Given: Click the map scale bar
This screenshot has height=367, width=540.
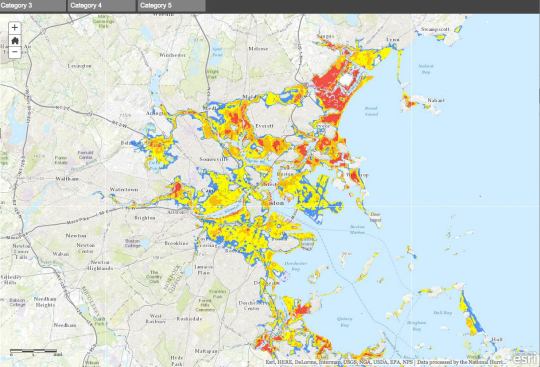Looking at the screenshot, I should pyautogui.click(x=36, y=352).
